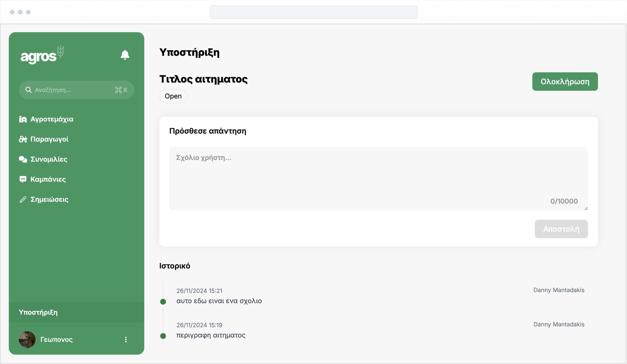Image resolution: width=627 pixels, height=364 pixels.
Task: Click the agros logo
Action: pos(42,55)
